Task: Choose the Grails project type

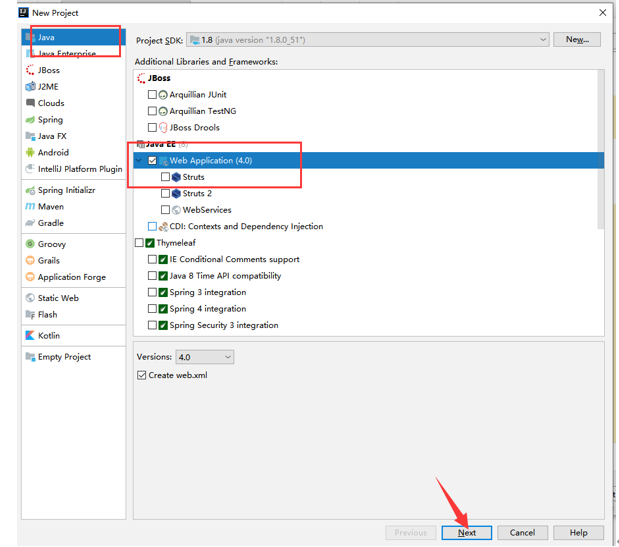Action: click(73, 261)
